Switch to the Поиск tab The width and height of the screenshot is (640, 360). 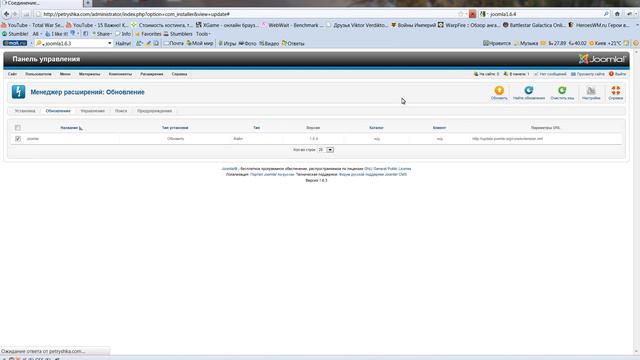(x=121, y=111)
